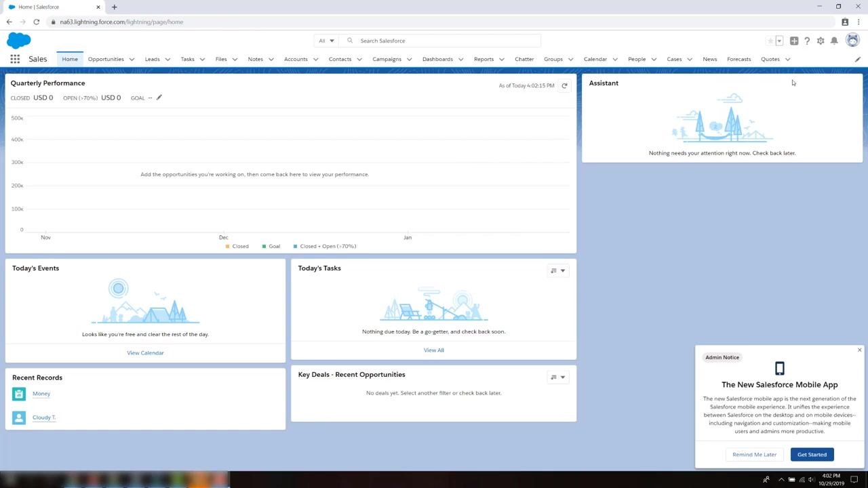Screen dimensions: 868x488
Task: Open the Campaigns tab
Action: pyautogui.click(x=387, y=59)
